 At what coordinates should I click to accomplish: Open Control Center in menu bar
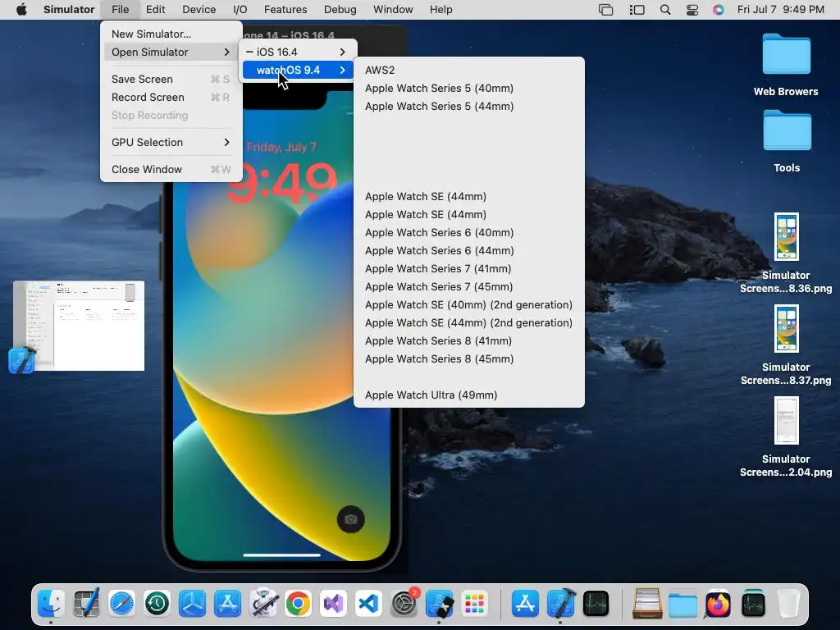(x=692, y=10)
